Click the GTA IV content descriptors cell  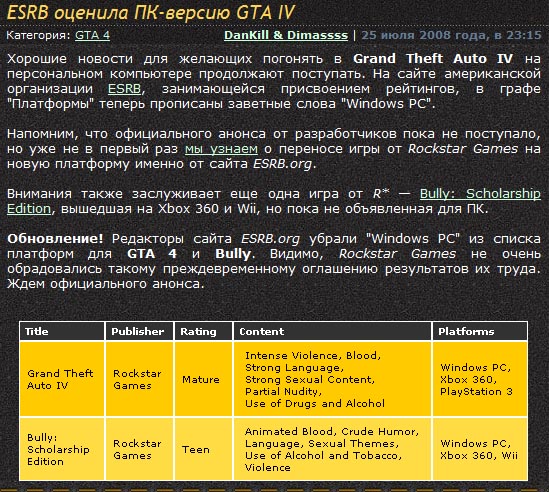(x=332, y=379)
